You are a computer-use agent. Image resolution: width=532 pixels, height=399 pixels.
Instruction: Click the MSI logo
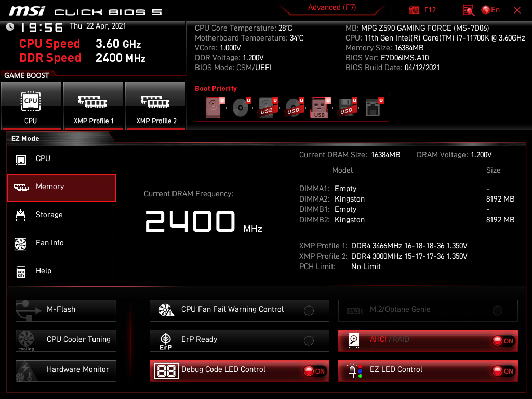click(x=27, y=10)
